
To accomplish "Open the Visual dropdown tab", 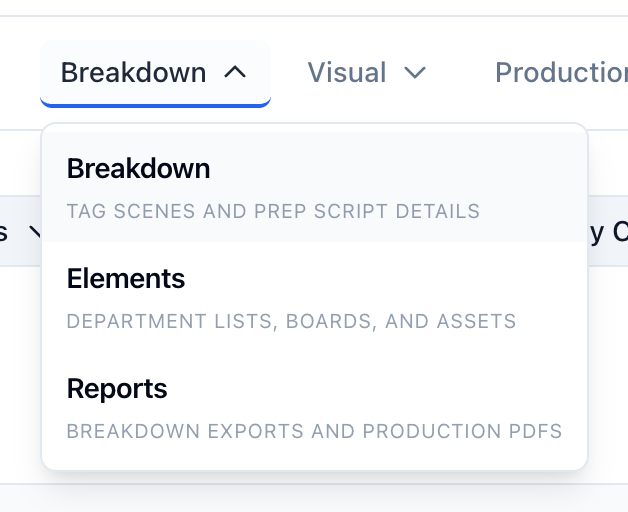I will pyautogui.click(x=366, y=73).
